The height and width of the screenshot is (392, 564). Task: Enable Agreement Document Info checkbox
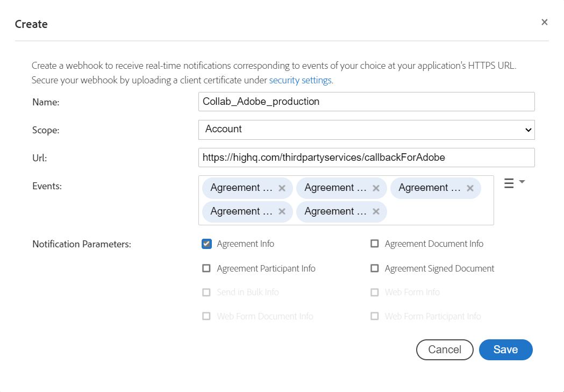375,244
